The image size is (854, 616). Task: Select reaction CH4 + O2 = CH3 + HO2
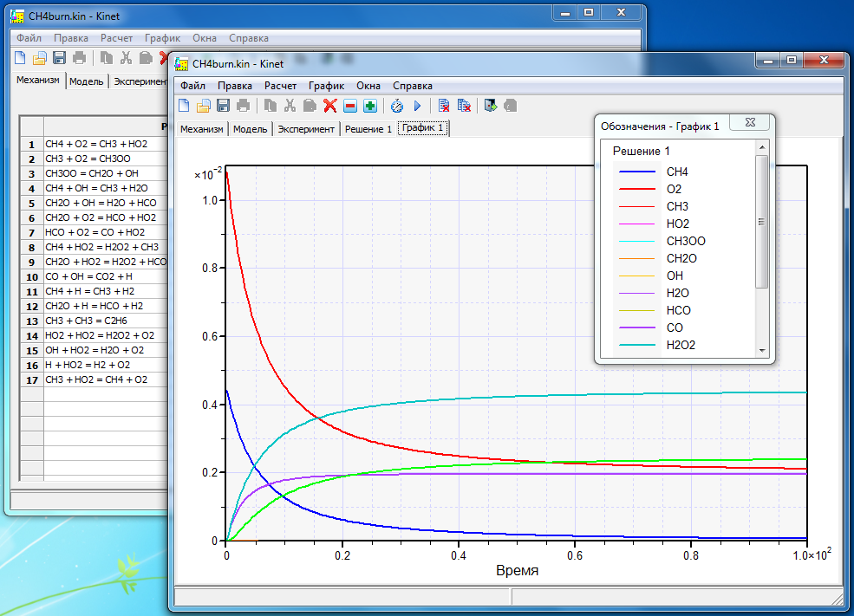(x=96, y=144)
